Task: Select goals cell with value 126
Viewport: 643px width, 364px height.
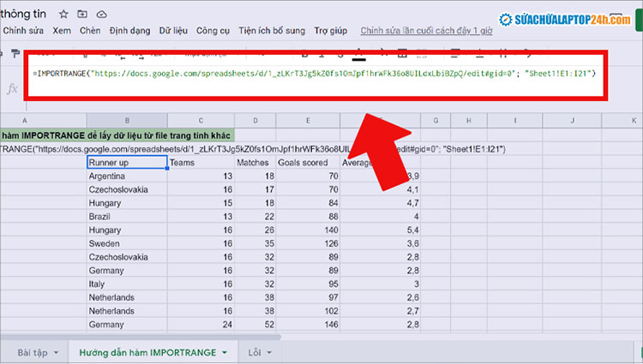Action: 308,243
